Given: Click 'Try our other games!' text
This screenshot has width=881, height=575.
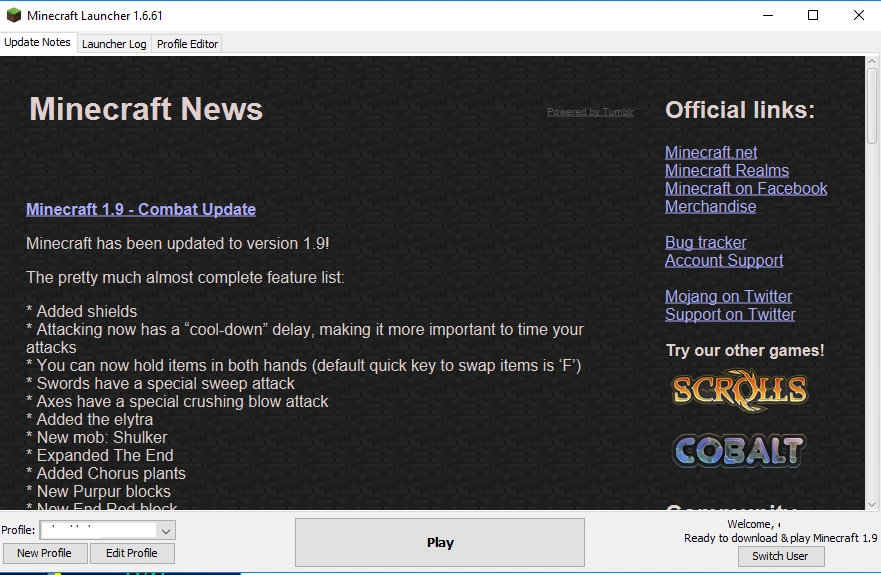Looking at the screenshot, I should tap(745, 351).
